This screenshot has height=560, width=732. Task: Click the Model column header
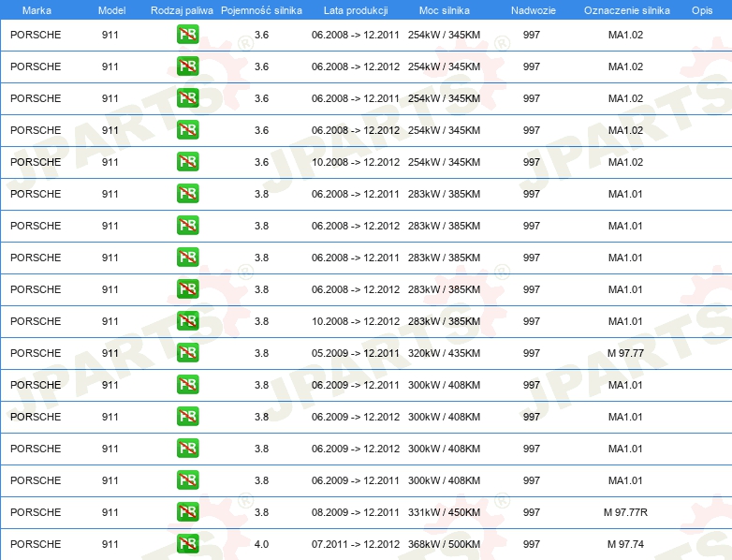tap(111, 10)
